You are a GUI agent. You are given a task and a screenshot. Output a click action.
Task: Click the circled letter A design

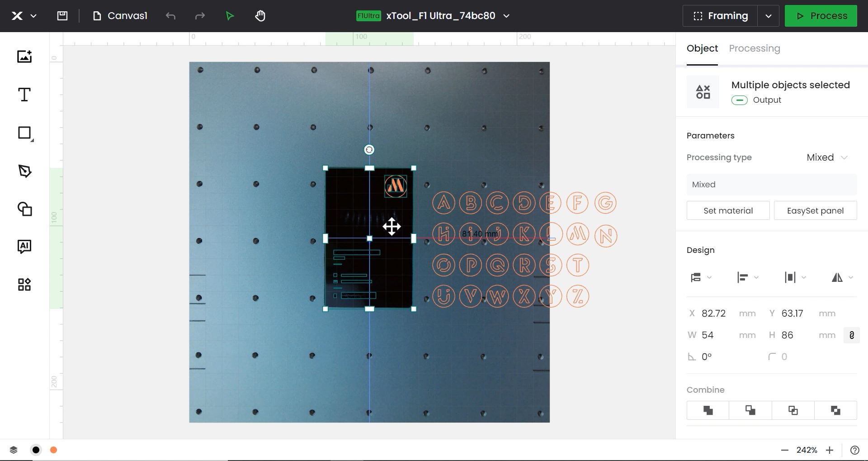pyautogui.click(x=443, y=203)
